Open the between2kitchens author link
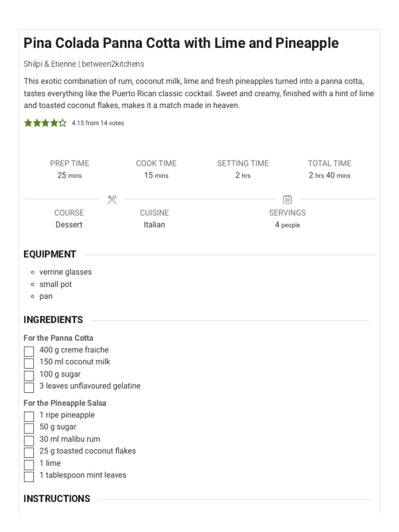The width and height of the screenshot is (399, 532). click(113, 64)
